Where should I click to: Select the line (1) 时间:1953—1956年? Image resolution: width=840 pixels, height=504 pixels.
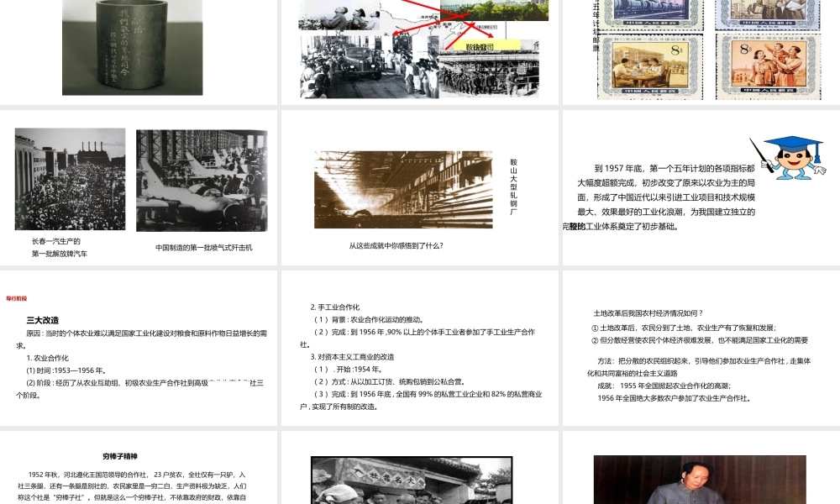(66, 370)
